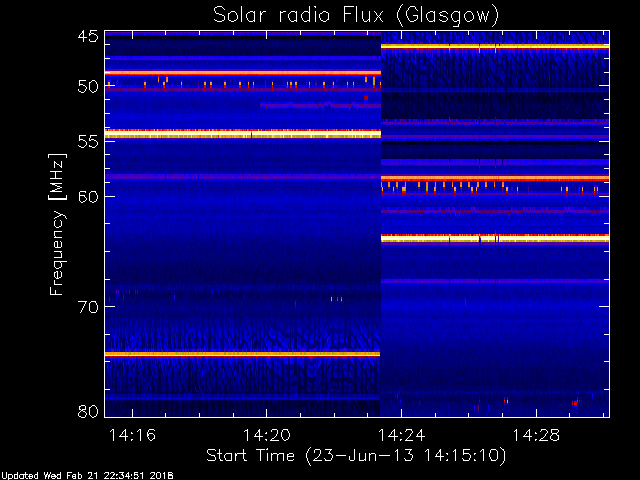This screenshot has height=480, width=640.
Task: Click the 70 frequency tick label
Action: click(x=88, y=307)
